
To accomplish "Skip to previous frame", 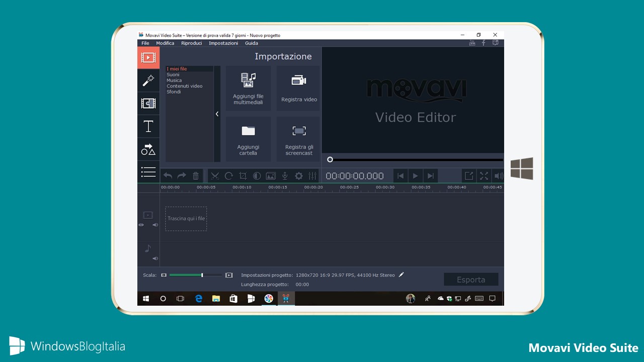I will (x=400, y=176).
